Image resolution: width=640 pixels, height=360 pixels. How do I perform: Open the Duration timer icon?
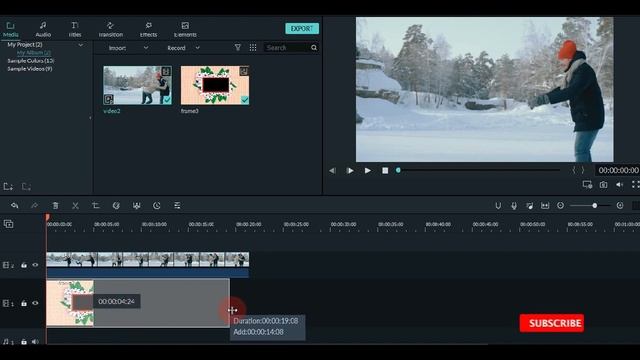tap(157, 205)
